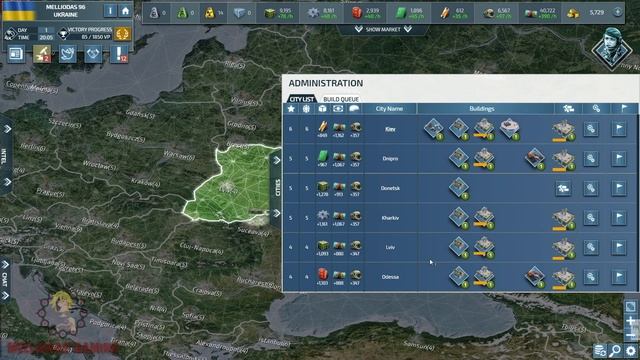Click the Ukraine flag
This screenshot has width=640, height=360.
[19, 11]
